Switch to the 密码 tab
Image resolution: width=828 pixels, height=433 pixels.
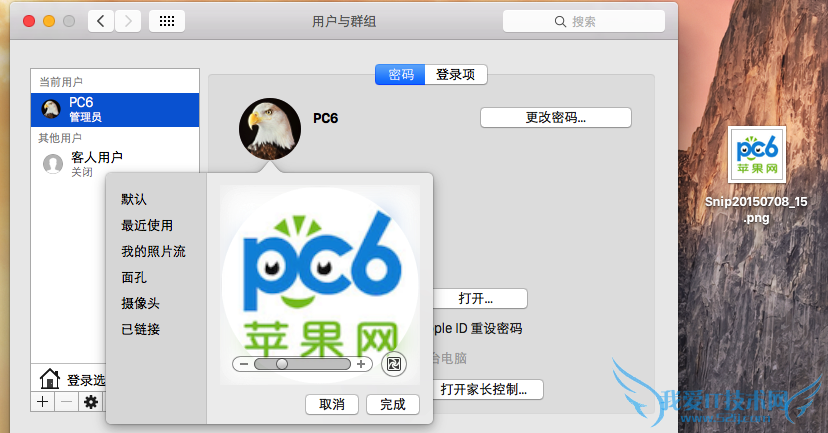[x=400, y=74]
